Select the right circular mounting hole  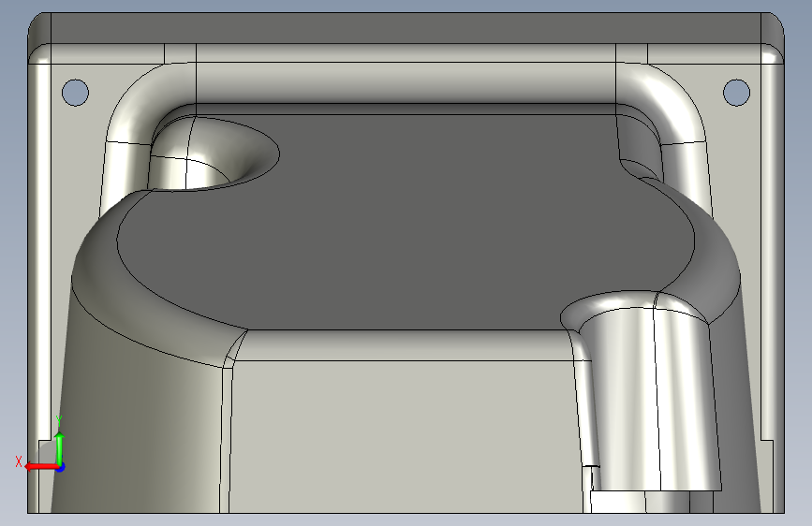click(x=736, y=93)
